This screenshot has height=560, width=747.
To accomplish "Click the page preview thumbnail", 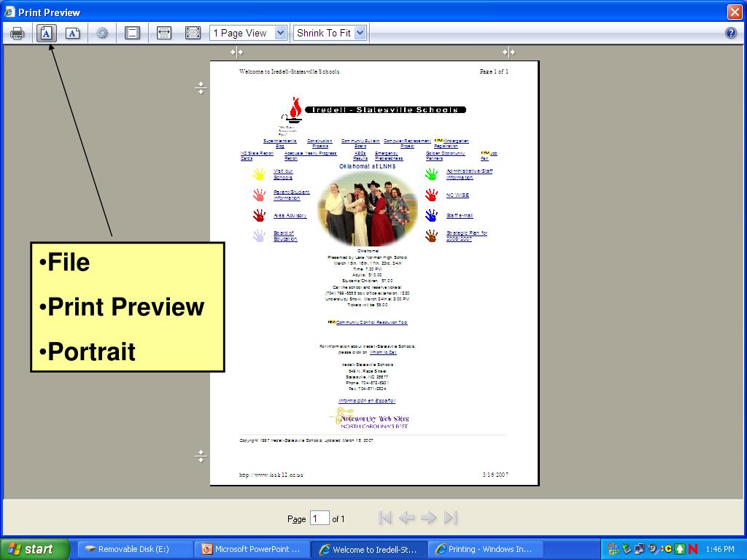I will point(374,273).
